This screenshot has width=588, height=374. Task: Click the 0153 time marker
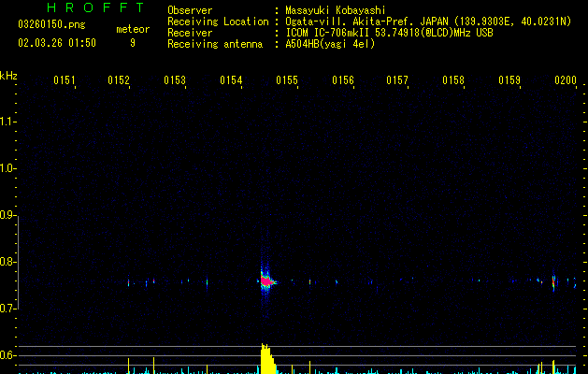[x=175, y=79]
